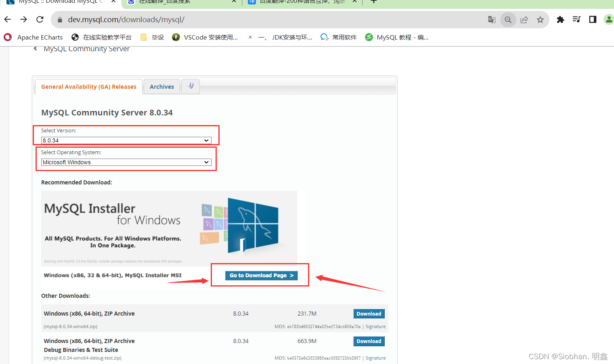Screen dimensions: 614x364
Task: Go back to MySQL Community Server breadcrumb
Action: [86, 49]
